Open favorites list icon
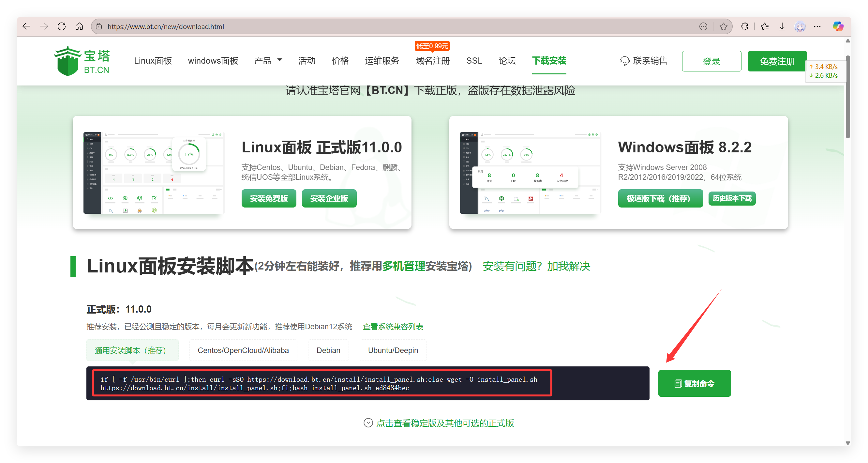The image size is (868, 463). [765, 26]
